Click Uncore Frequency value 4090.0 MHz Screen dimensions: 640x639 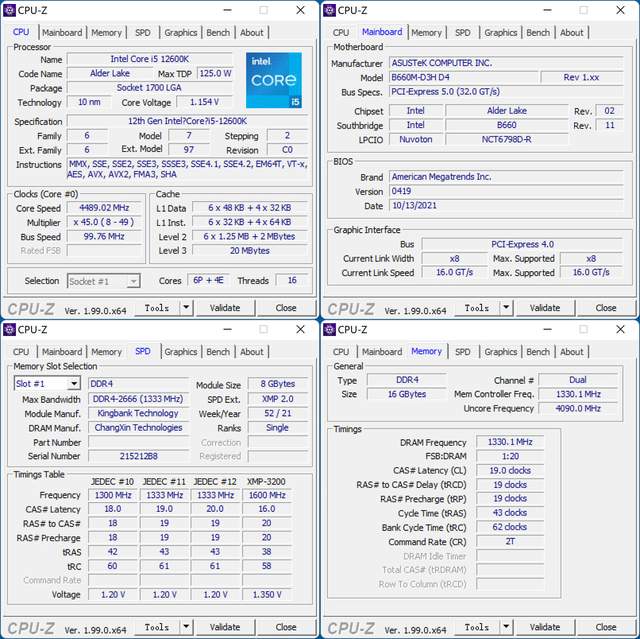(578, 408)
